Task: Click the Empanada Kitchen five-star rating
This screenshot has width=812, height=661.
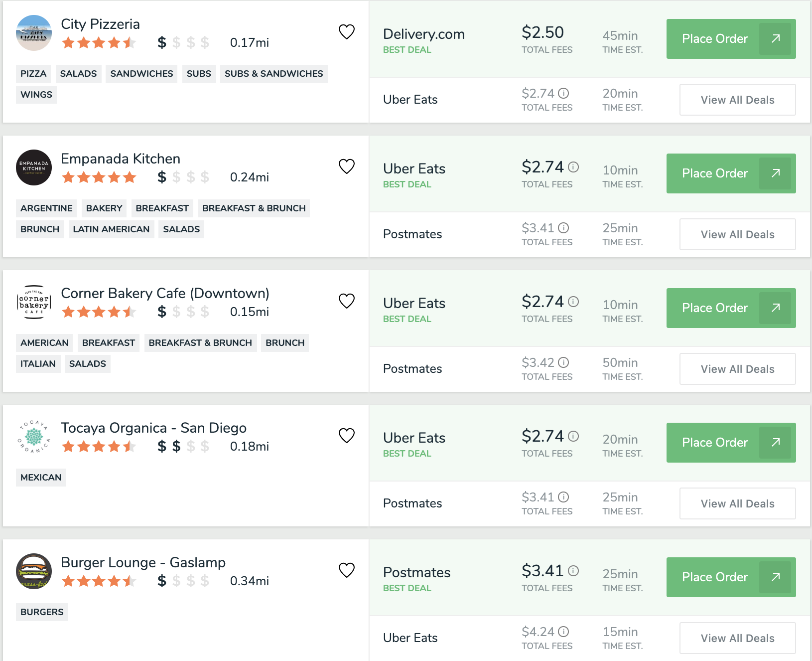Action: [x=99, y=177]
